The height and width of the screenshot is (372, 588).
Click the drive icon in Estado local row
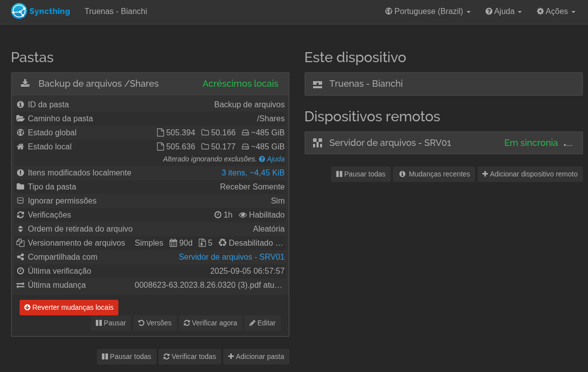[245, 146]
